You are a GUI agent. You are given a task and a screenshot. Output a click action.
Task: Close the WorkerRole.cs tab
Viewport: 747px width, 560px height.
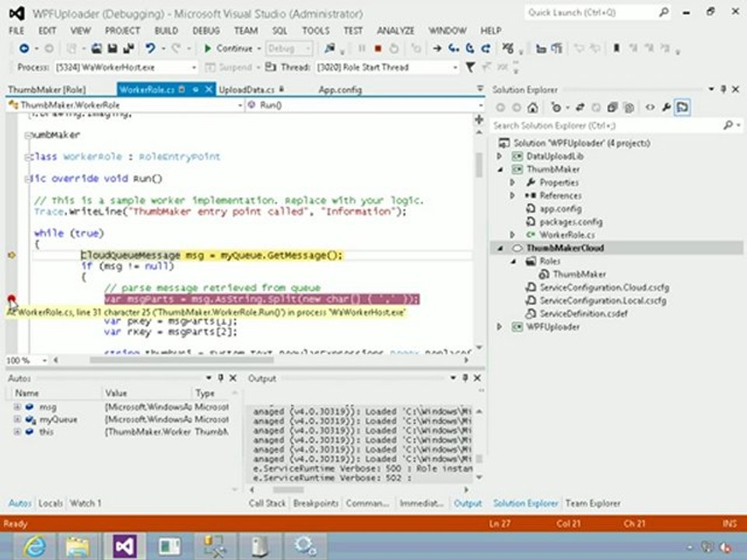tap(209, 89)
